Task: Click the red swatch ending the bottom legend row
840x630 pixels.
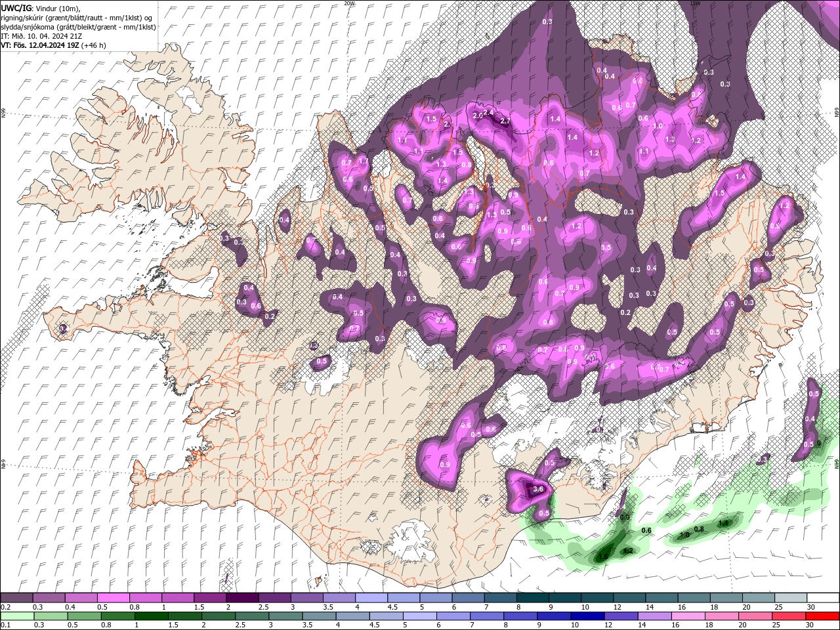Action: [x=823, y=616]
